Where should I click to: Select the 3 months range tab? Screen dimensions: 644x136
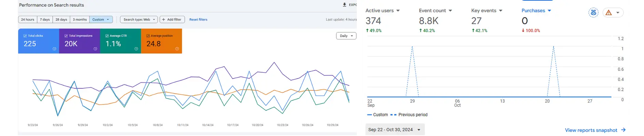point(80,19)
